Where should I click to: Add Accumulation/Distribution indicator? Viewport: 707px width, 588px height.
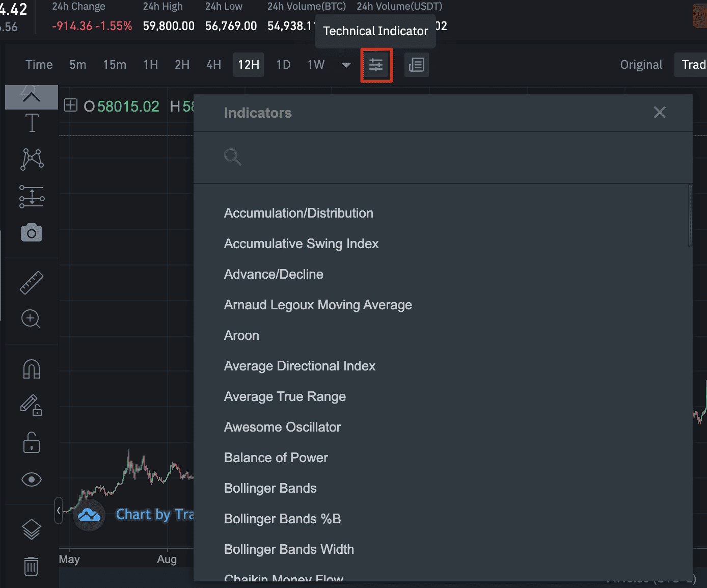point(298,213)
